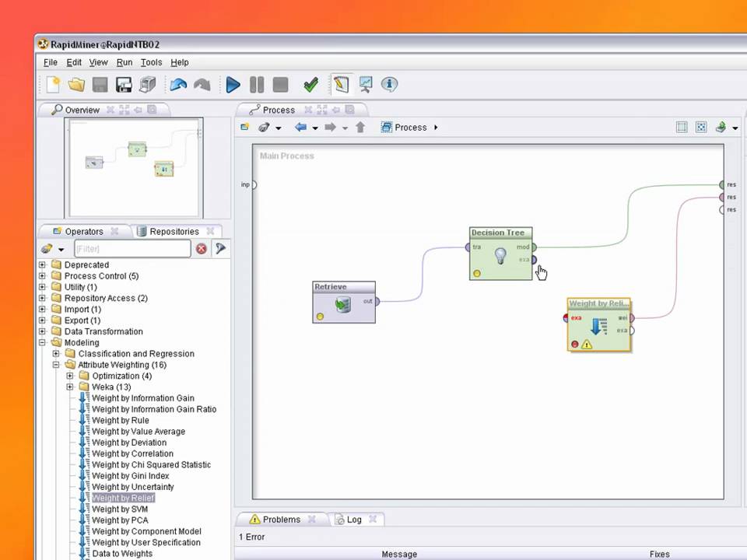Open the Run menu
The image size is (747, 560).
(x=124, y=62)
